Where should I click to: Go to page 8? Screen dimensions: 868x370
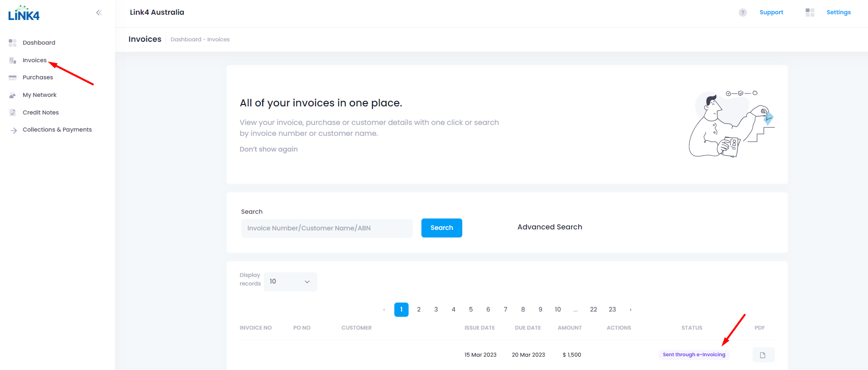coord(523,310)
